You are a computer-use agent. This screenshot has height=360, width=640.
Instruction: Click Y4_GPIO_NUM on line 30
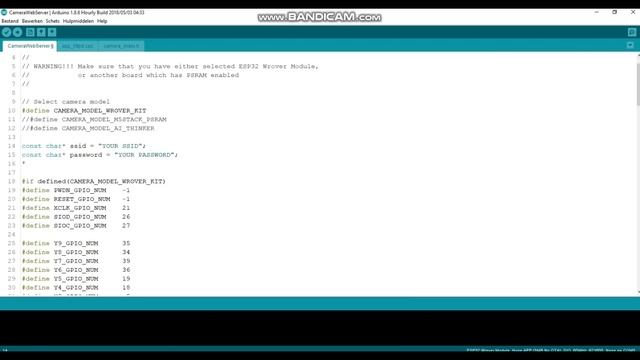click(x=76, y=288)
